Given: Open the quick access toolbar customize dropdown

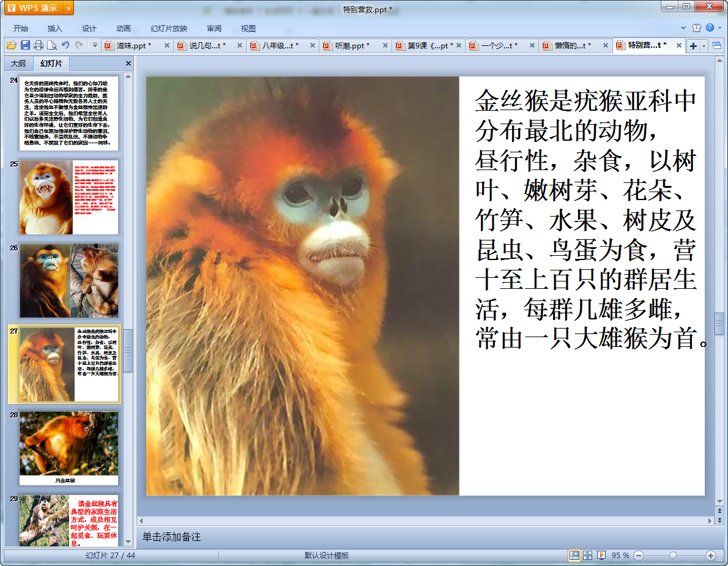Looking at the screenshot, I should point(95,45).
